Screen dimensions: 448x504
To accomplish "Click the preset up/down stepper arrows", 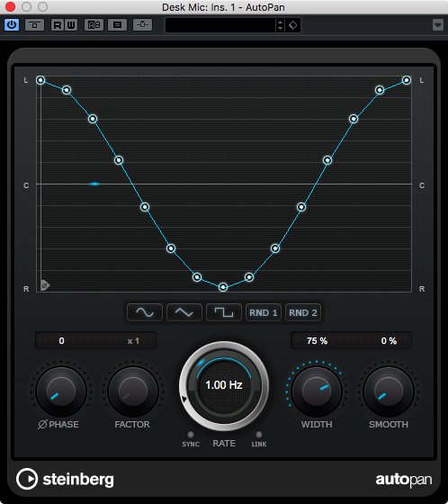I will [281, 25].
